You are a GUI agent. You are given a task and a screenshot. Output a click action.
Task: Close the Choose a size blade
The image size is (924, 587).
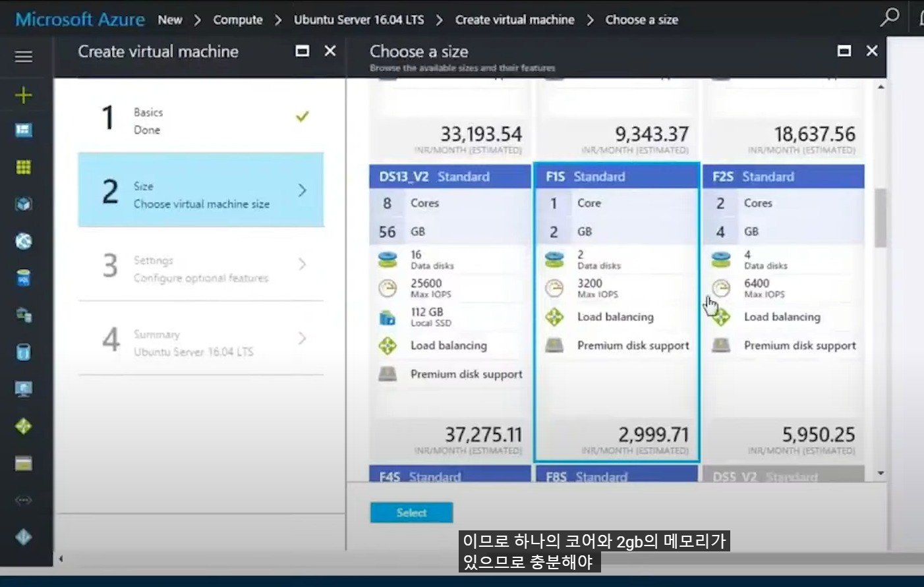872,51
